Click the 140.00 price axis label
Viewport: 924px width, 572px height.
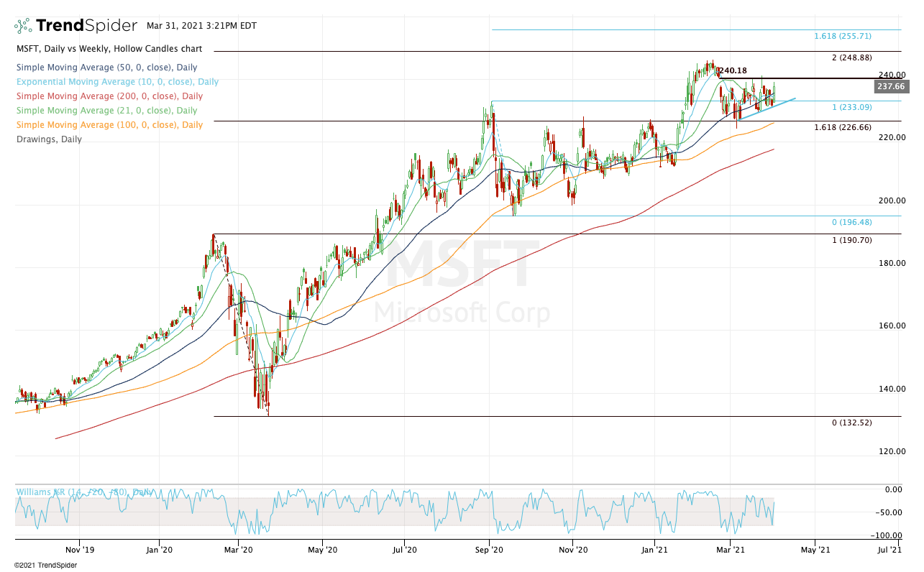[892, 389]
